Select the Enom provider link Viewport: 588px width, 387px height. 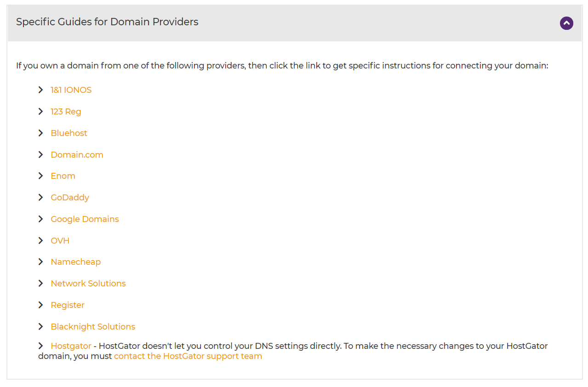pyautogui.click(x=63, y=176)
